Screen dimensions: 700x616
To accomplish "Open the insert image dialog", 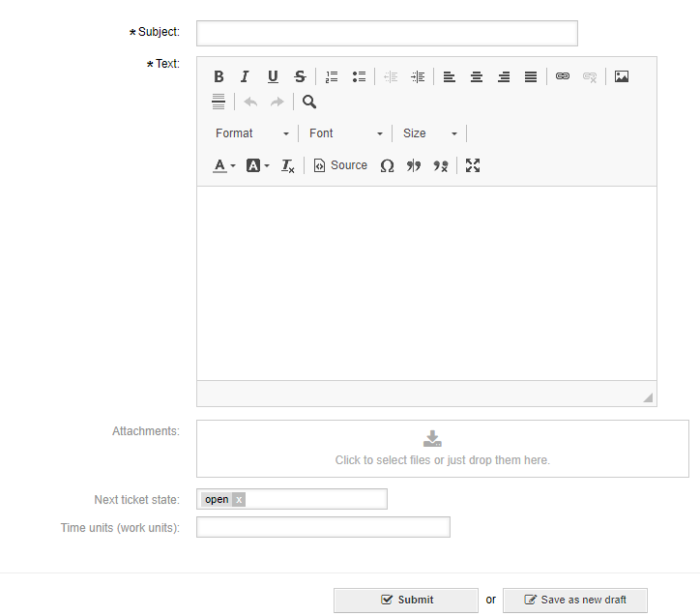I will click(x=622, y=76).
